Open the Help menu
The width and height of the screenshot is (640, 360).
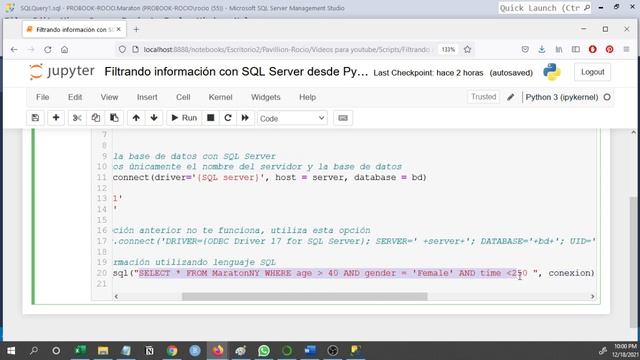tap(307, 97)
